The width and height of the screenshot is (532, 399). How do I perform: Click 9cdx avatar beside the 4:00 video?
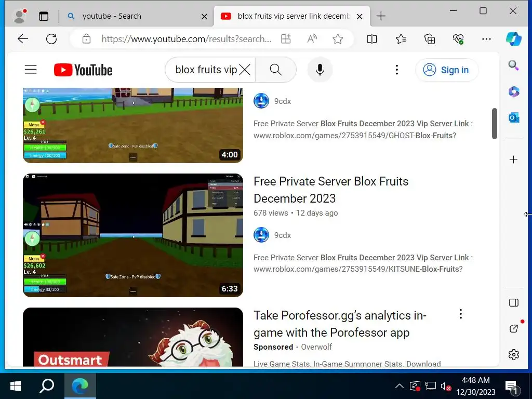[261, 101]
